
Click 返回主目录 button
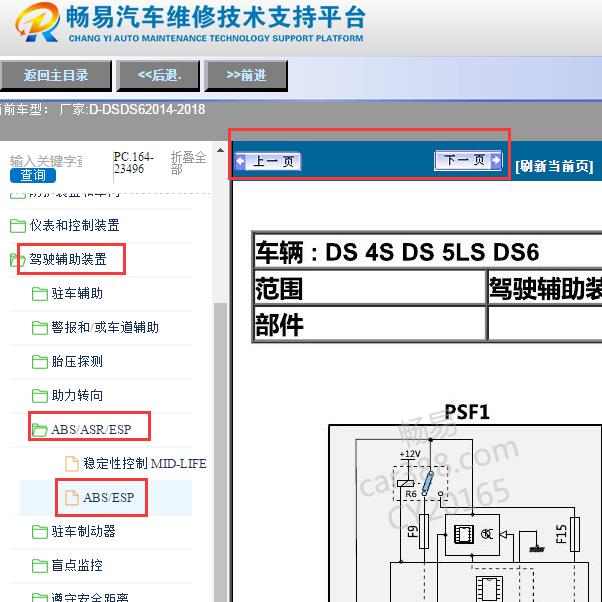(x=56, y=75)
